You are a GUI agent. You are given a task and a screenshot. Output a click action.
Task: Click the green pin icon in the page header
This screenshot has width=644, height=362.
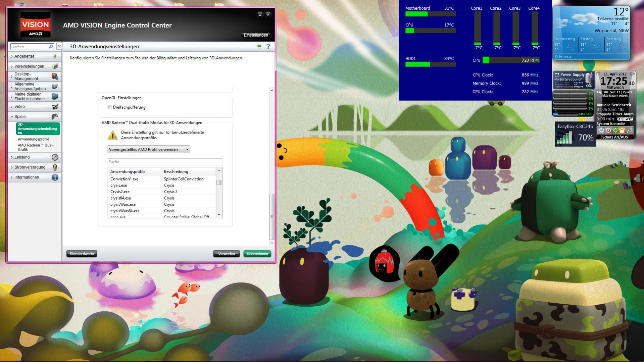tap(258, 46)
